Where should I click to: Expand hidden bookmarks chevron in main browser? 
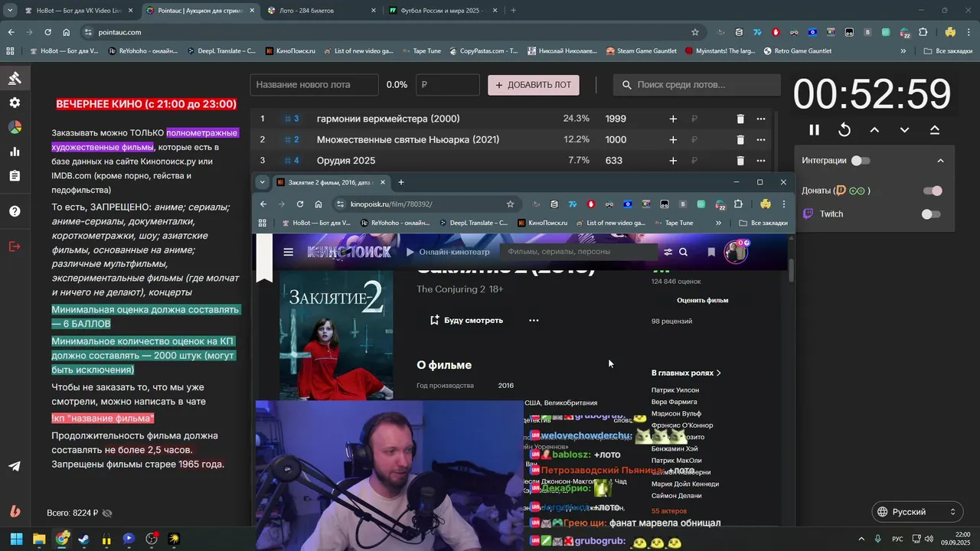(x=903, y=51)
